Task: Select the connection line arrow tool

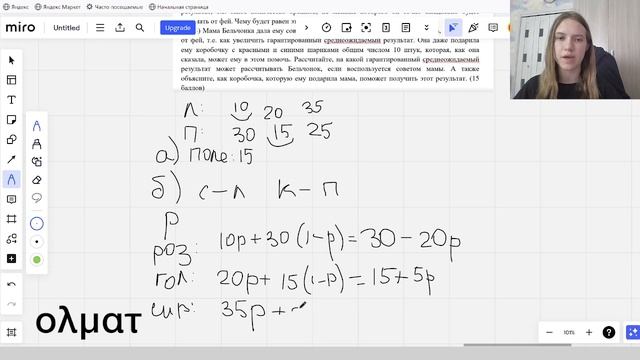Action: 11,160
